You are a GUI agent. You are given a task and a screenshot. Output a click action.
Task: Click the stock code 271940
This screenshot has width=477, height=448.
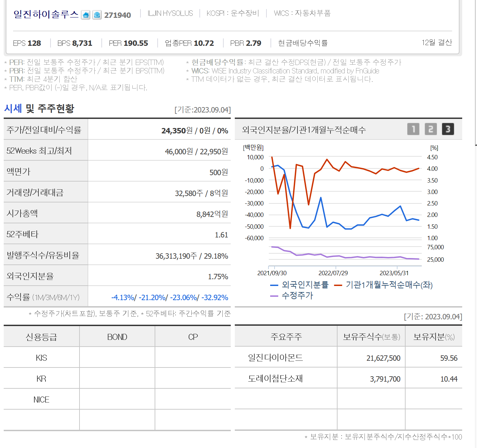[x=118, y=15]
